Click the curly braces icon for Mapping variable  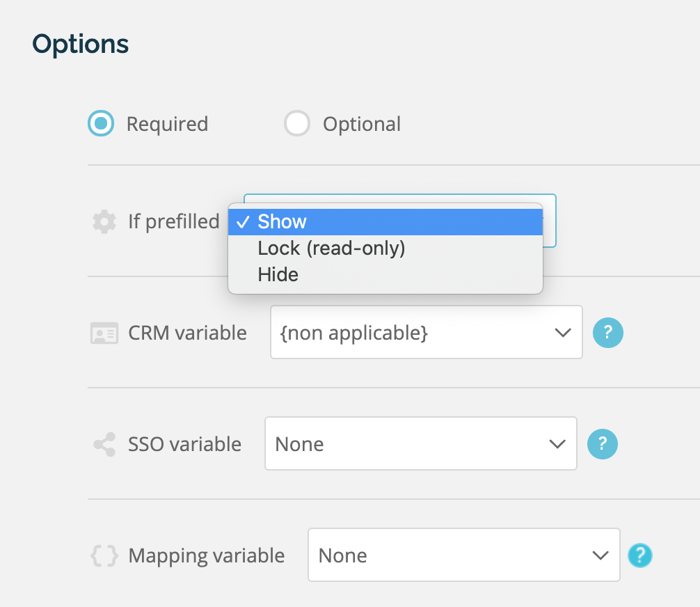(103, 555)
